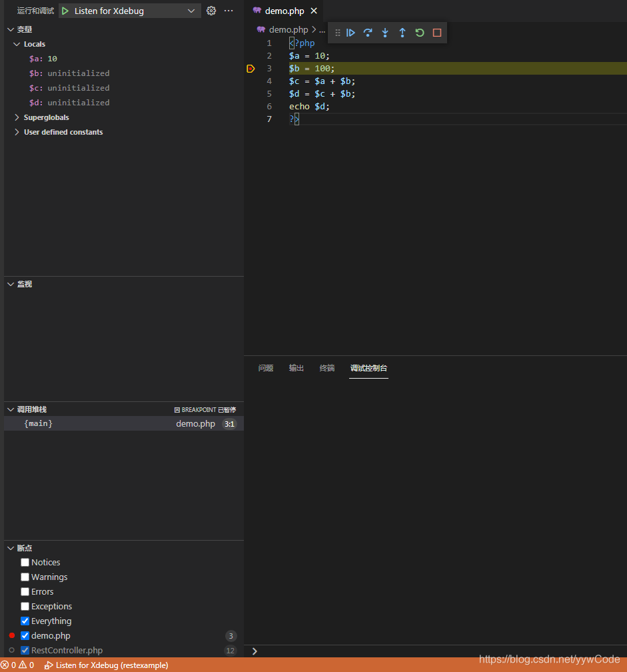Start debugging with green play icon

(x=65, y=11)
